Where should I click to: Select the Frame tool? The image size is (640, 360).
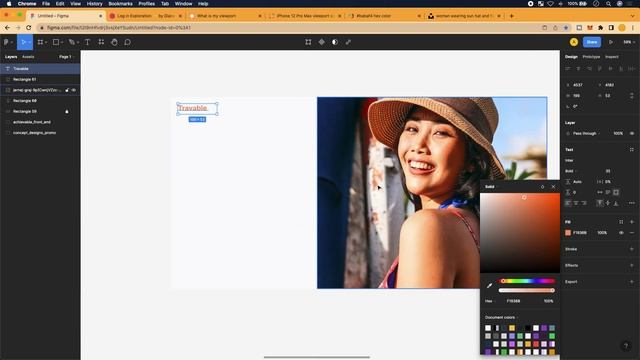(x=40, y=42)
